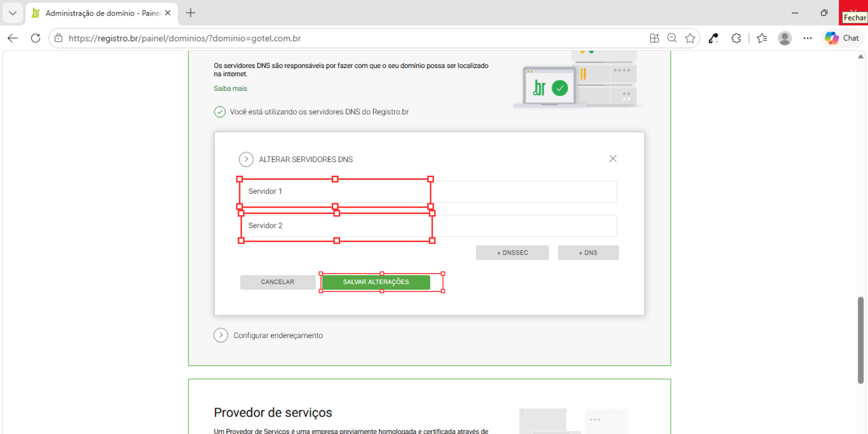
Task: Open Settings and more menu
Action: (x=807, y=38)
